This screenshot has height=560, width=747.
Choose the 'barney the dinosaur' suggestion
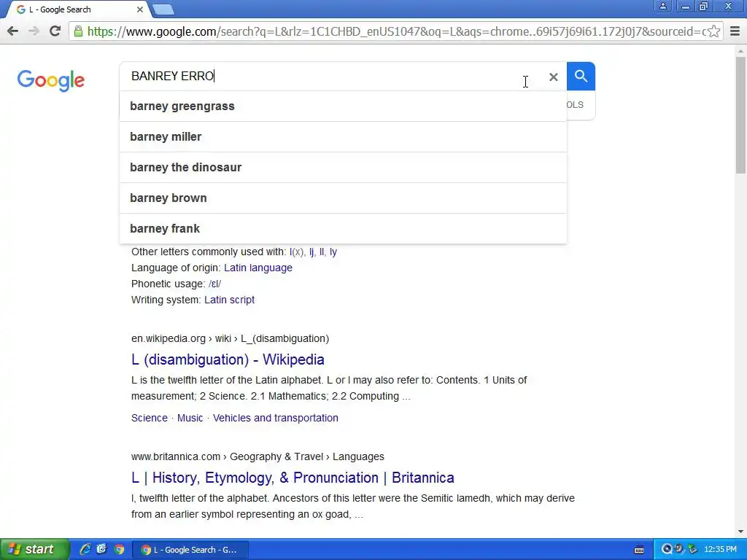[x=343, y=167]
